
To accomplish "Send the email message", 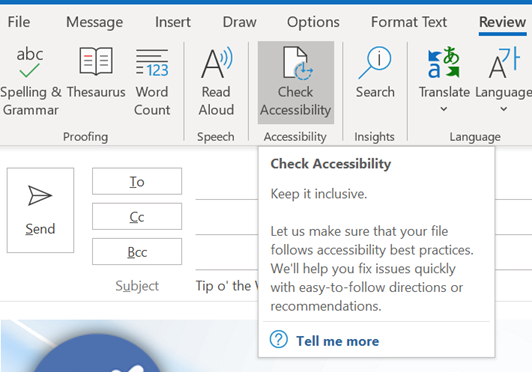I will 40,210.
